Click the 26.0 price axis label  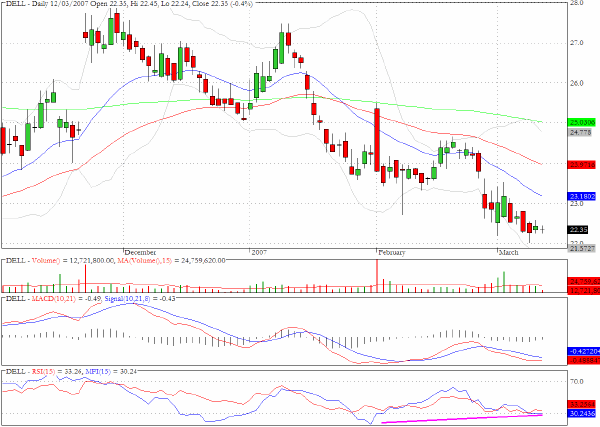pyautogui.click(x=577, y=83)
